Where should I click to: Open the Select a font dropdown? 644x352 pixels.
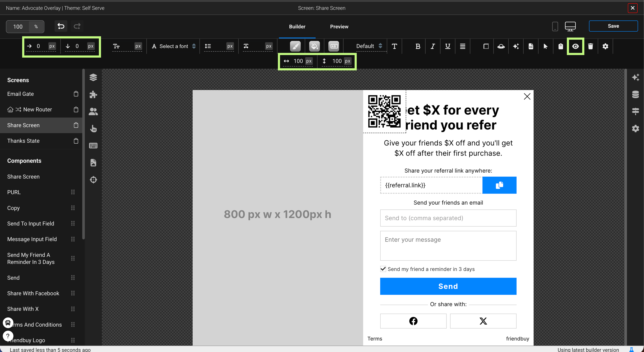[174, 46]
